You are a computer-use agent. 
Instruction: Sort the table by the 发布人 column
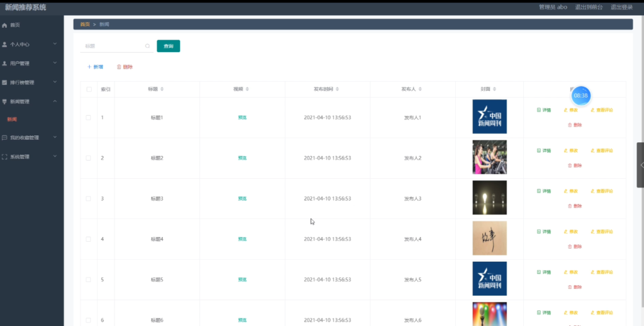[x=420, y=89]
